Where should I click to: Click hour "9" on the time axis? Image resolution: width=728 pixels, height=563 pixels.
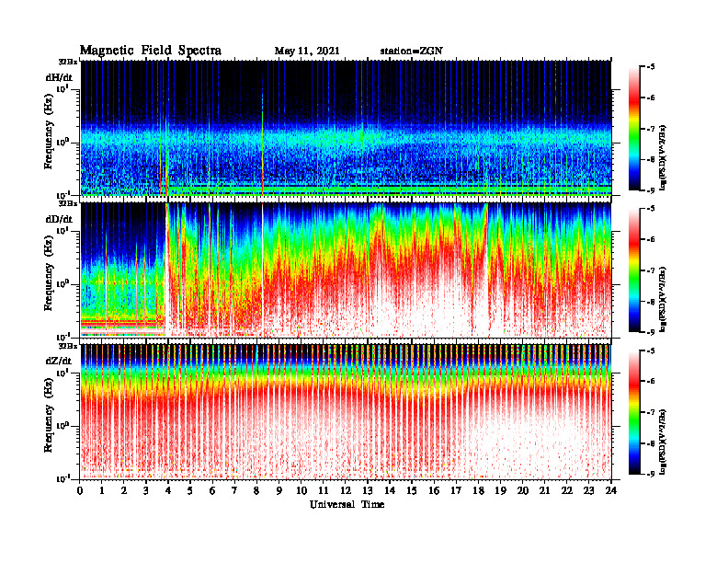[x=279, y=491]
